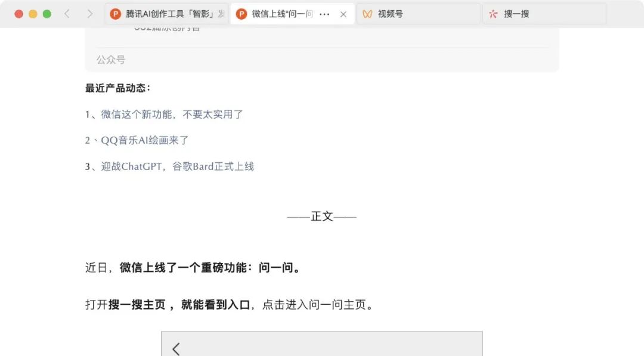Open the link 迎战ChatGPT，谷歌Bard正式上线
This screenshot has height=356, width=644.
(178, 166)
